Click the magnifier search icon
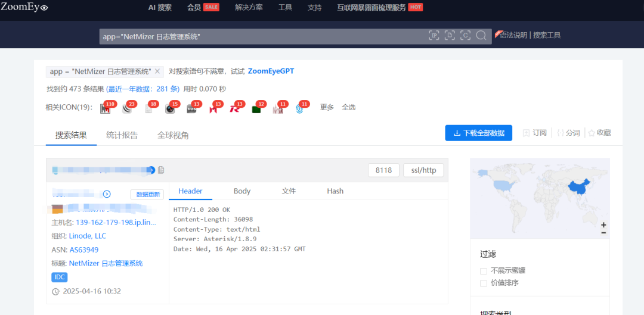The image size is (644, 315). 481,36
